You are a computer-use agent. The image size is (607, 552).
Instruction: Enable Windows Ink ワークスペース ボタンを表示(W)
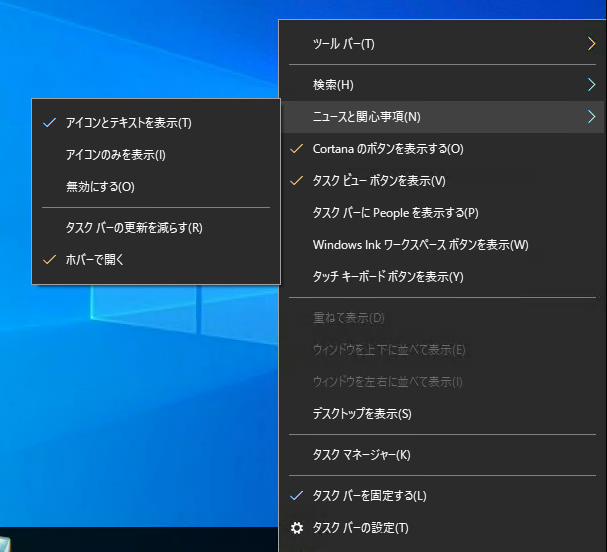pyautogui.click(x=442, y=245)
